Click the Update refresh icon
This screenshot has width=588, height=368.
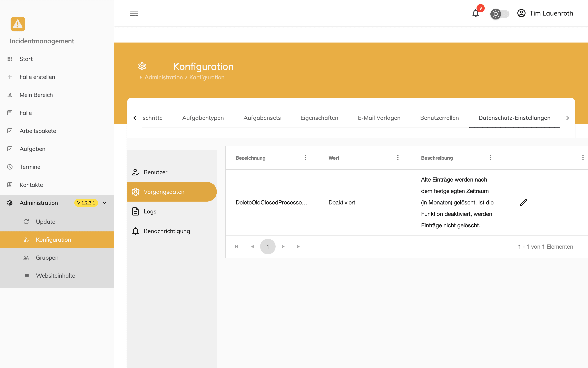(x=26, y=222)
